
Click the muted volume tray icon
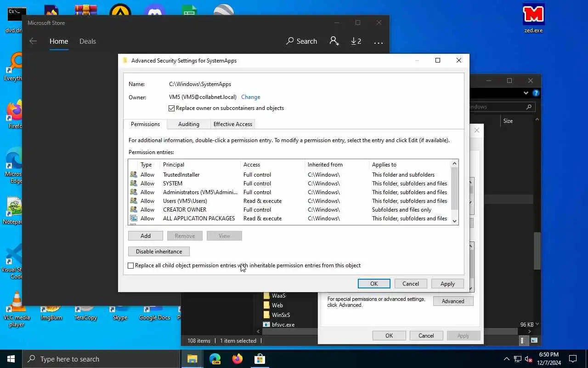pyautogui.click(x=528, y=359)
